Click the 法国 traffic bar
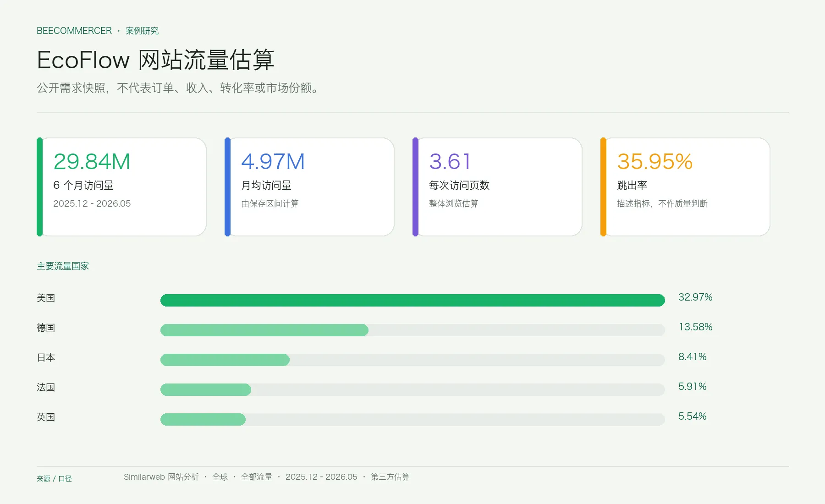 coord(206,389)
